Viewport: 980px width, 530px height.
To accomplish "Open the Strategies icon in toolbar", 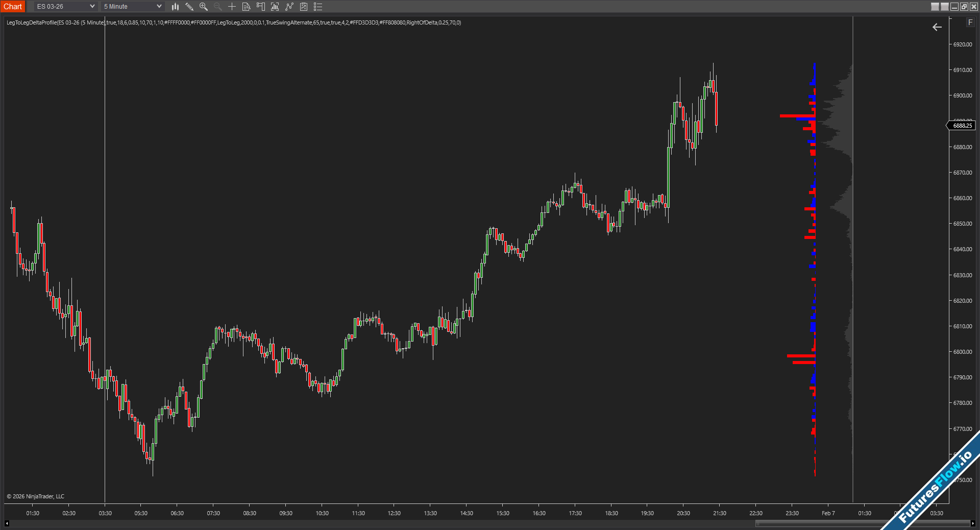I will (x=304, y=7).
